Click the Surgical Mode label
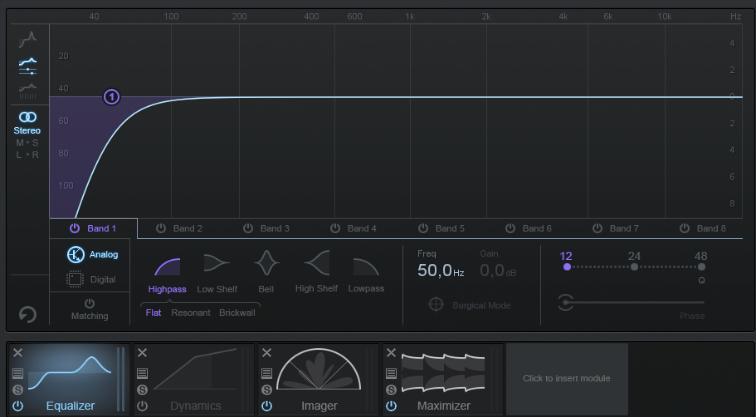 click(x=481, y=305)
